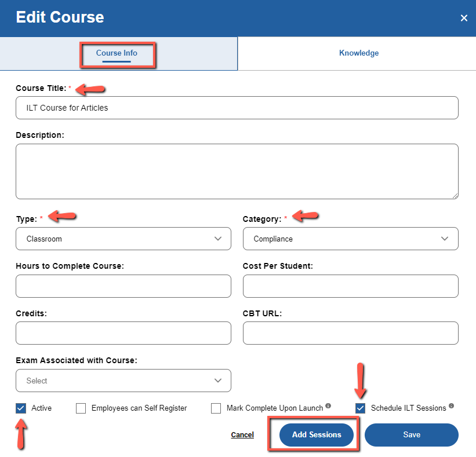
Task: Switch to the Knowledge tab
Action: click(x=358, y=53)
